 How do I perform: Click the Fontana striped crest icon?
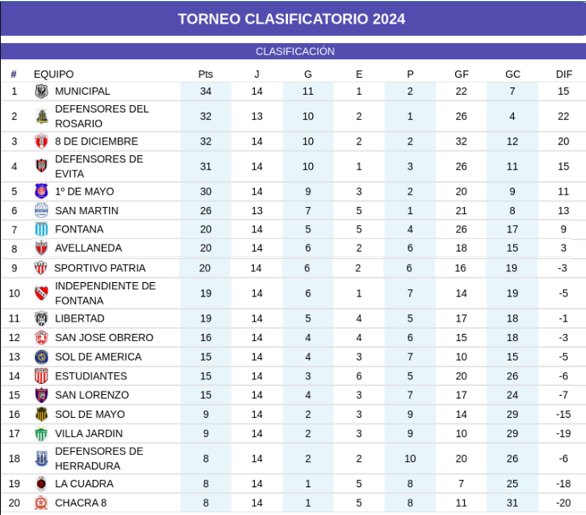click(41, 229)
